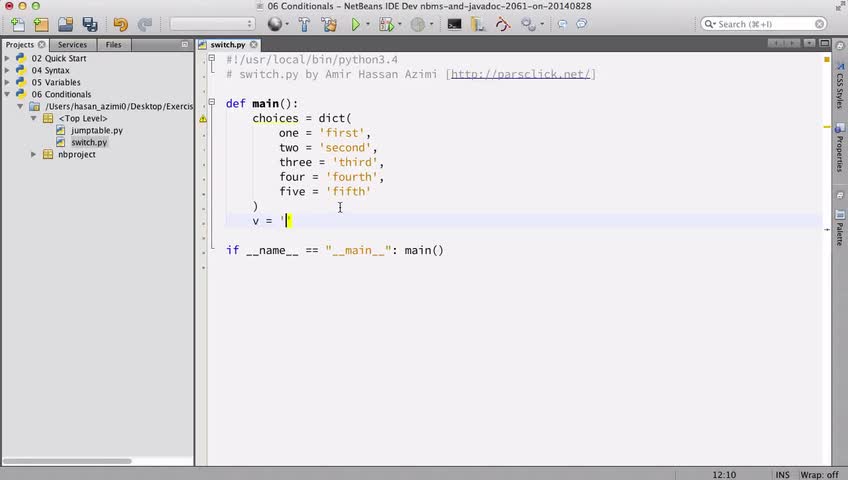
Task: Click the Projects panel horizontal scrollbar
Action: coord(68,461)
